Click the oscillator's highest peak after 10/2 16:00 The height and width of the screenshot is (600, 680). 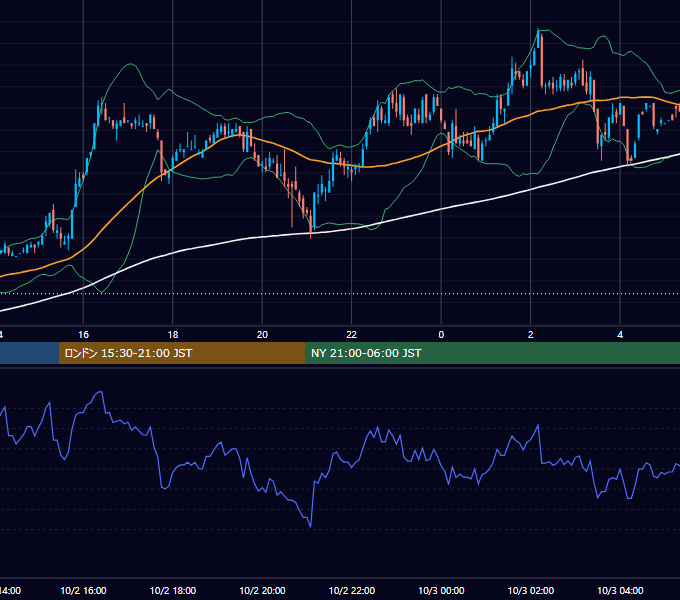[100, 392]
